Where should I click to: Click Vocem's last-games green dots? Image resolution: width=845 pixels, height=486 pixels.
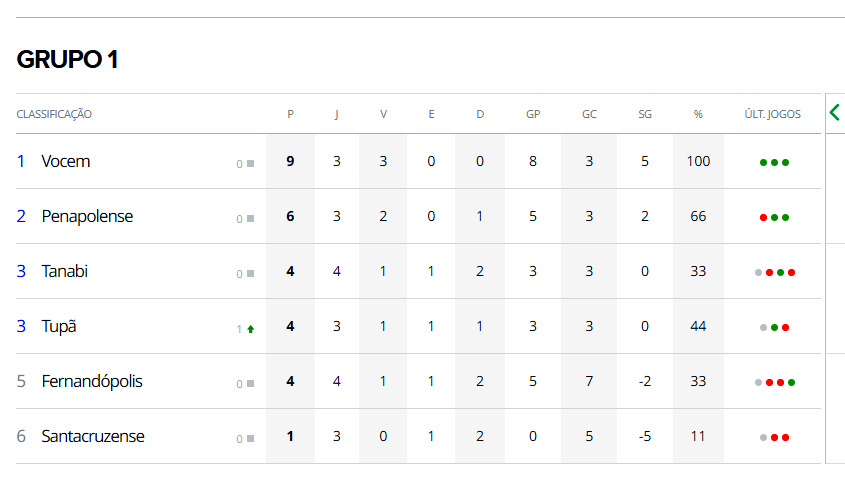pyautogui.click(x=774, y=162)
